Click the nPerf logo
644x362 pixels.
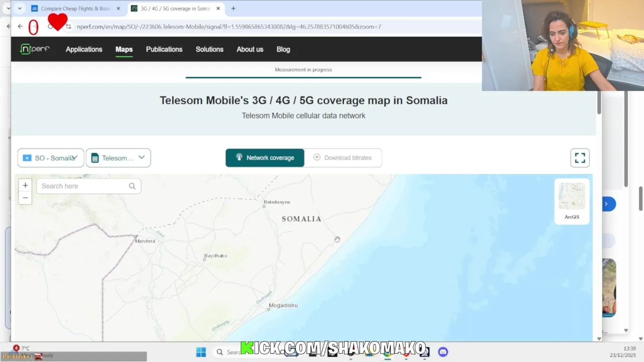pyautogui.click(x=35, y=49)
